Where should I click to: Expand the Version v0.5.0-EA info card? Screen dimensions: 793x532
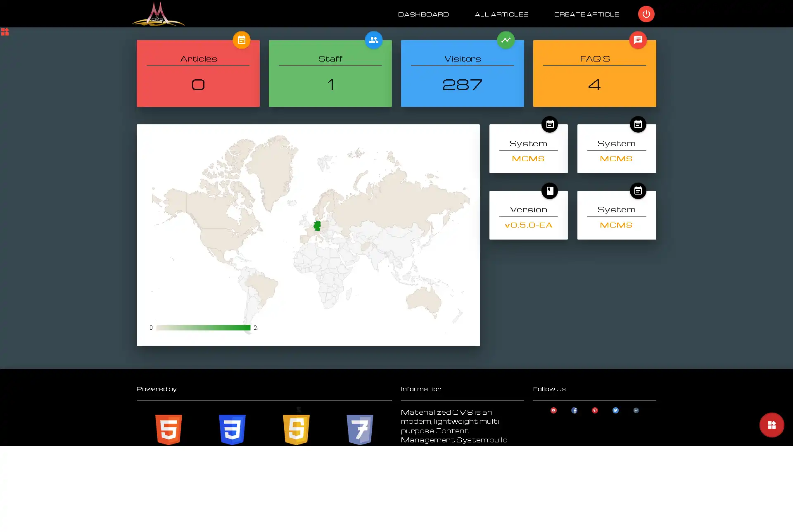pyautogui.click(x=550, y=190)
